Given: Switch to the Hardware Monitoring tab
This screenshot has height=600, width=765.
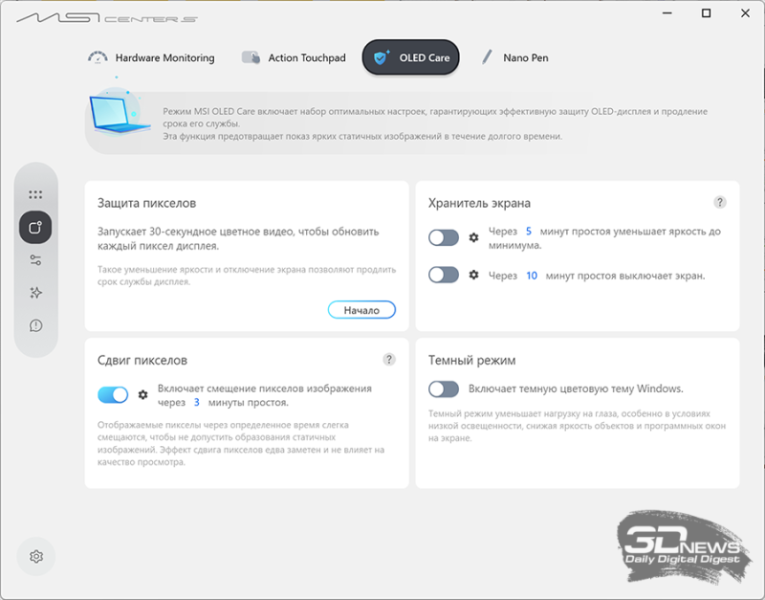Looking at the screenshot, I should 151,58.
